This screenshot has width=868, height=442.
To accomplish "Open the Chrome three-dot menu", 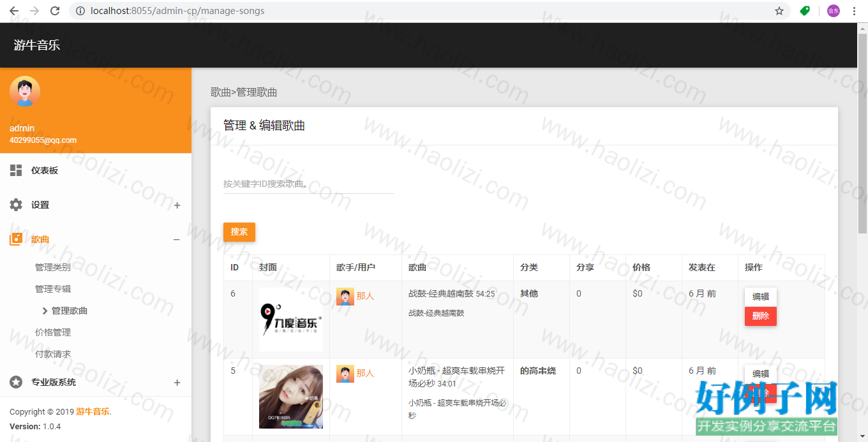I will click(x=854, y=11).
